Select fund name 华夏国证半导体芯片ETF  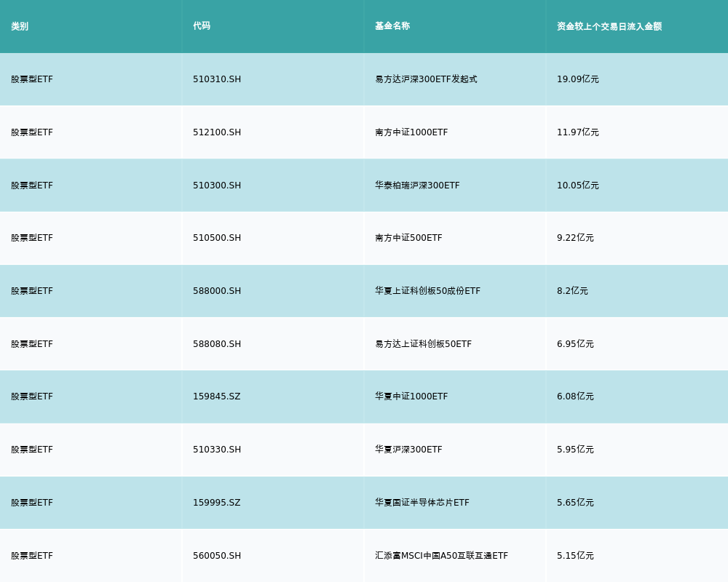pos(422,503)
